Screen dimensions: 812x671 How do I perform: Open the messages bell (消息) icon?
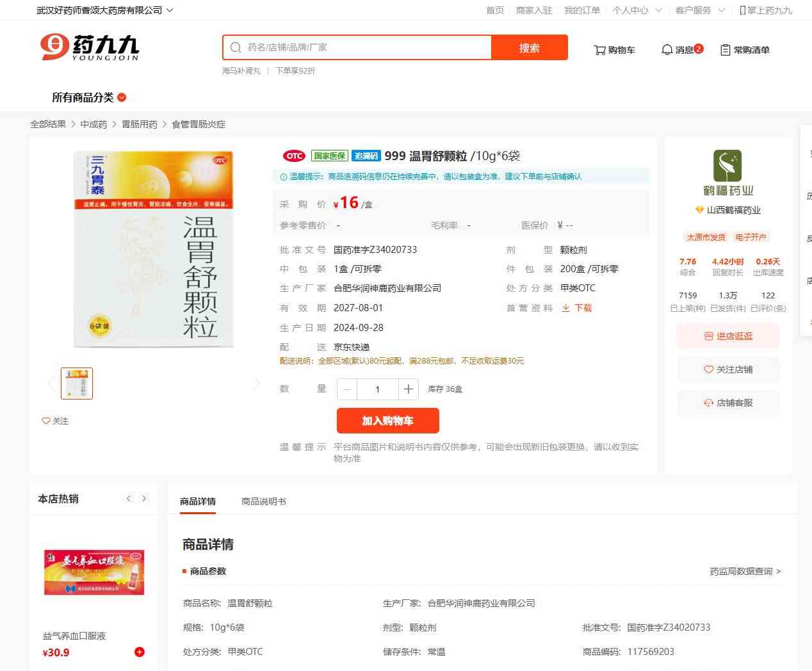[x=667, y=50]
